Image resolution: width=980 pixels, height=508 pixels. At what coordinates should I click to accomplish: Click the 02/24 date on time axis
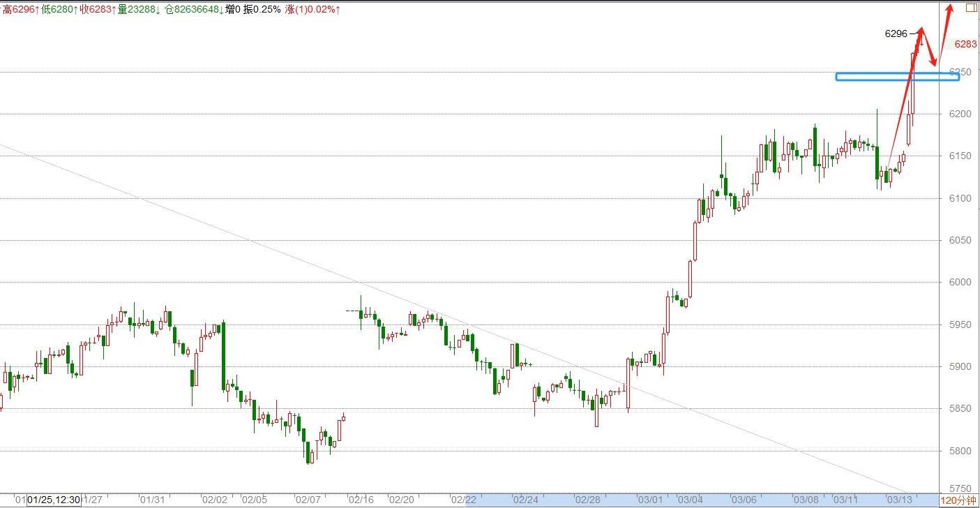(525, 500)
